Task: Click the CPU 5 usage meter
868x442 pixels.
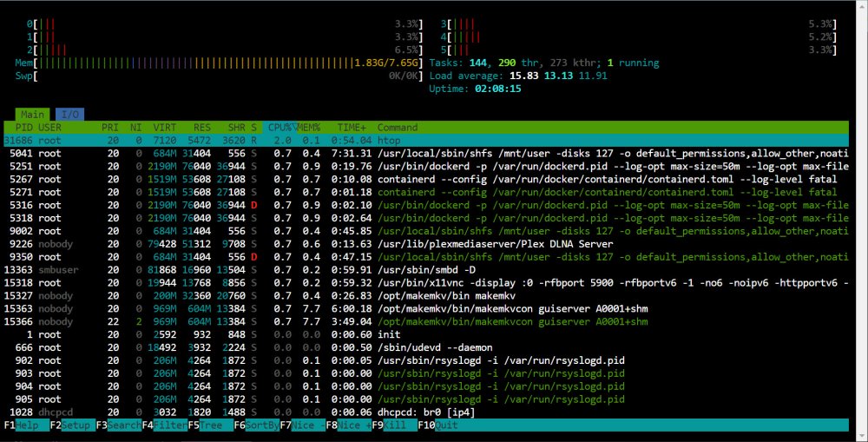Action: (639, 49)
